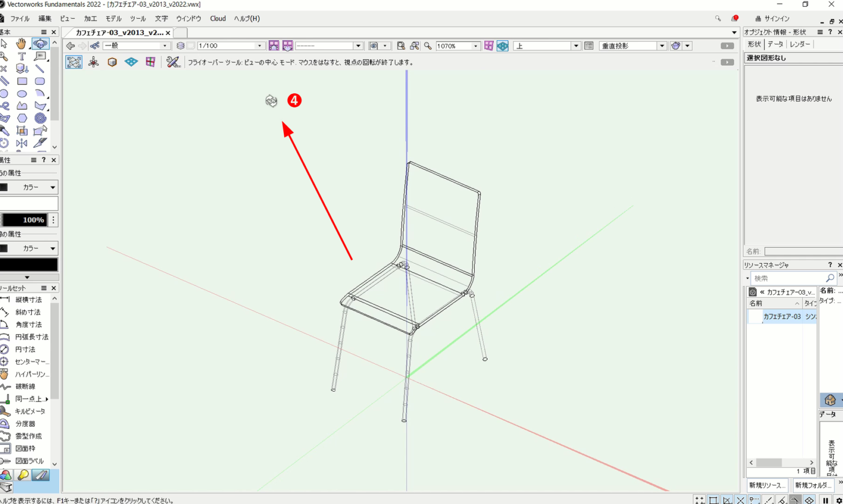
Task: Open the zoom percentage 1070% dropdown
Action: pos(475,46)
